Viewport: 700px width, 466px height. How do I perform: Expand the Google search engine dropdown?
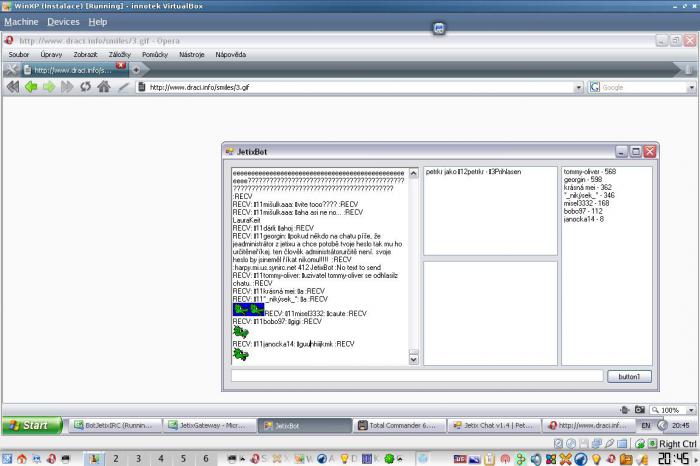coord(692,87)
